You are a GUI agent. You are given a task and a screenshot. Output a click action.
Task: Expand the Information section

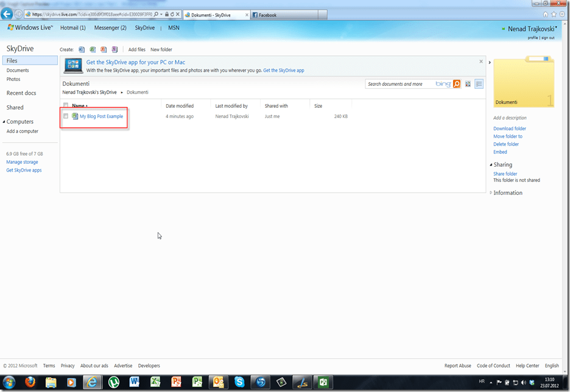491,193
